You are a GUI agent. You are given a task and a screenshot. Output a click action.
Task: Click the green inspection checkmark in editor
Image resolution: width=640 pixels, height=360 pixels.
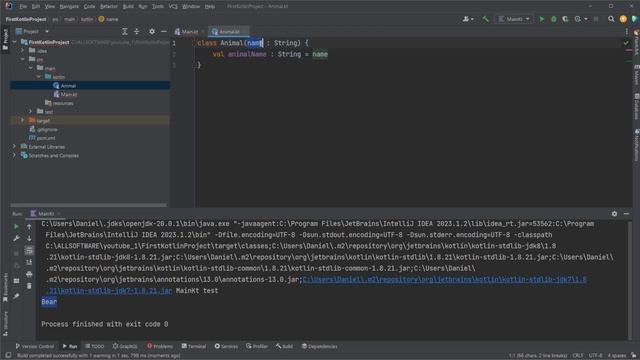point(626,42)
